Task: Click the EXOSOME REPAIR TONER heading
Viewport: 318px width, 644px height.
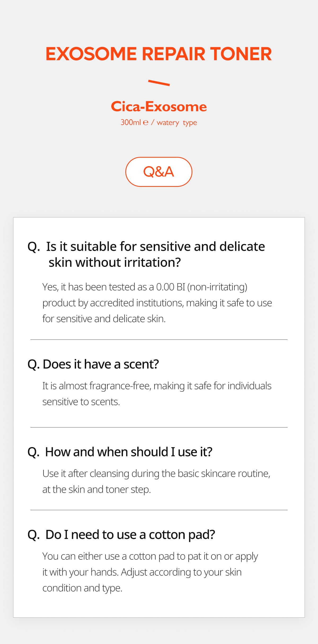Action: [158, 54]
